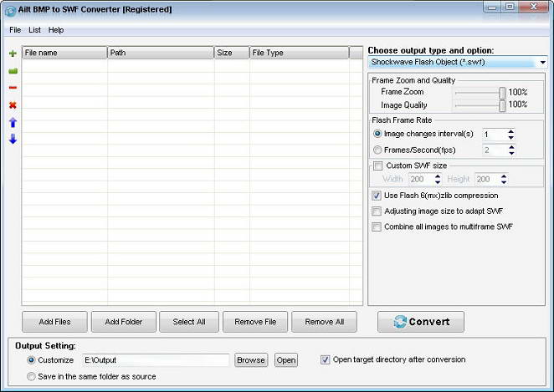Open the Help menu
This screenshot has width=554, height=392.
click(56, 30)
